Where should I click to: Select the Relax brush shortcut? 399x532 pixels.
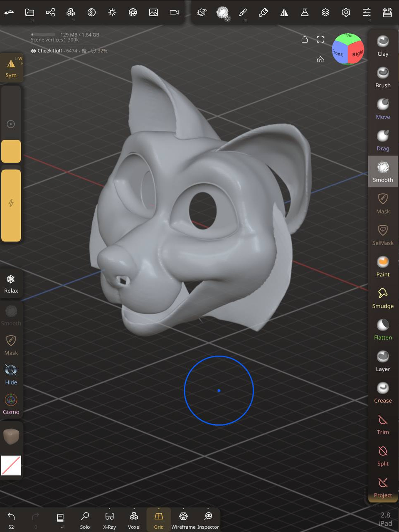tap(11, 283)
